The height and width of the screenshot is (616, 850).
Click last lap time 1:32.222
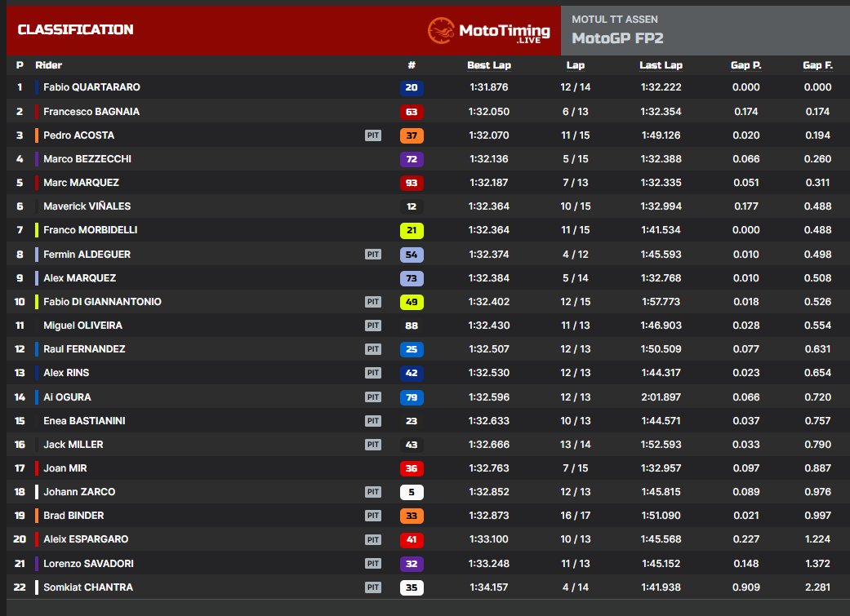click(661, 87)
